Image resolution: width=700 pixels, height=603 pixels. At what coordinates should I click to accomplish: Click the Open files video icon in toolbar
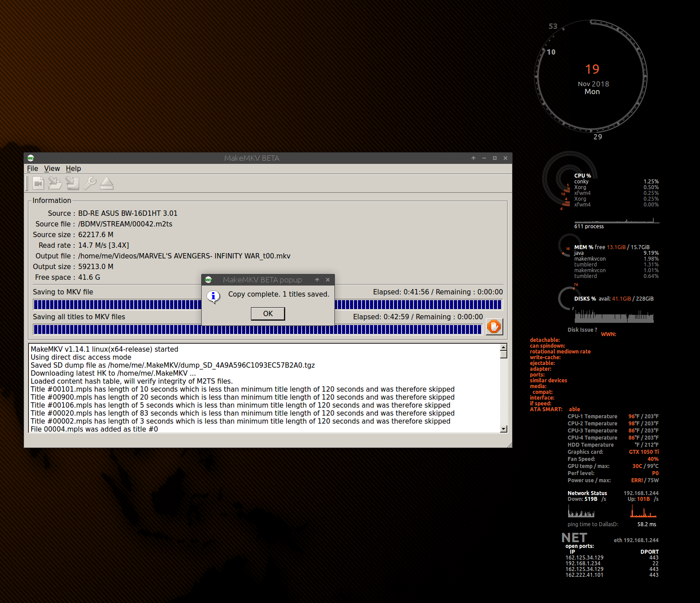[38, 183]
